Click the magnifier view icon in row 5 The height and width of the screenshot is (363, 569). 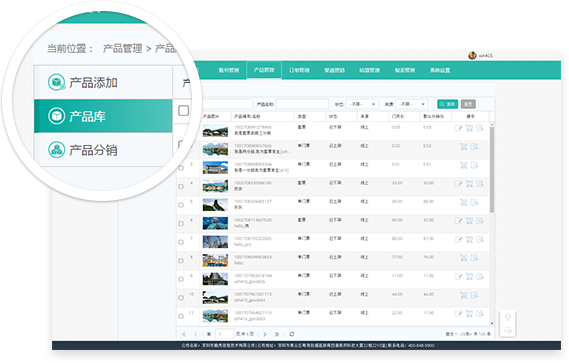474,202
